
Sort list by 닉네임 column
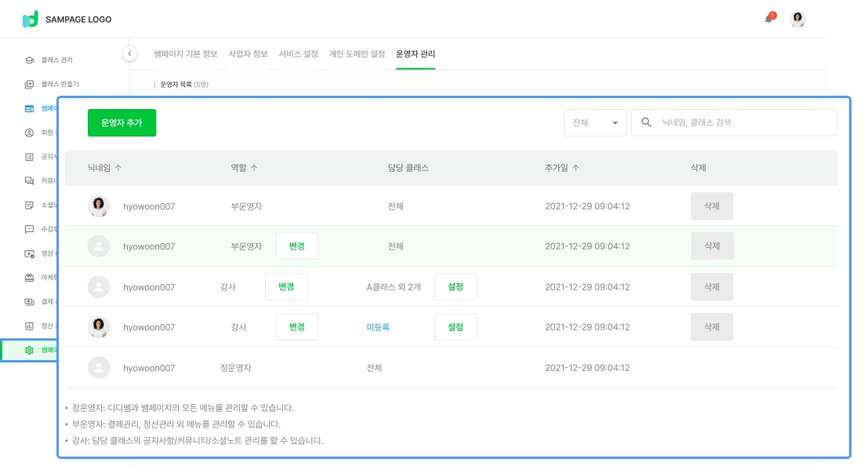click(105, 168)
